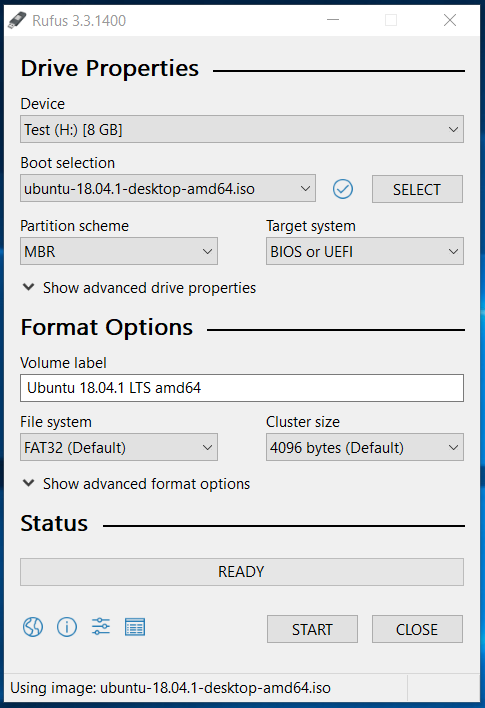This screenshot has height=708, width=485.
Task: Click the SELECT button
Action: coord(417,189)
